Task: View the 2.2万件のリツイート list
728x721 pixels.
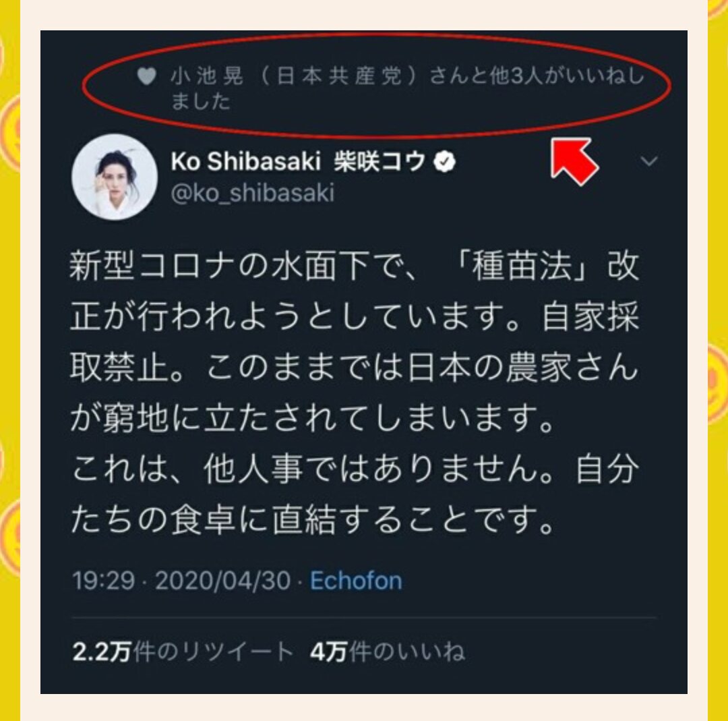Action: pyautogui.click(x=183, y=652)
